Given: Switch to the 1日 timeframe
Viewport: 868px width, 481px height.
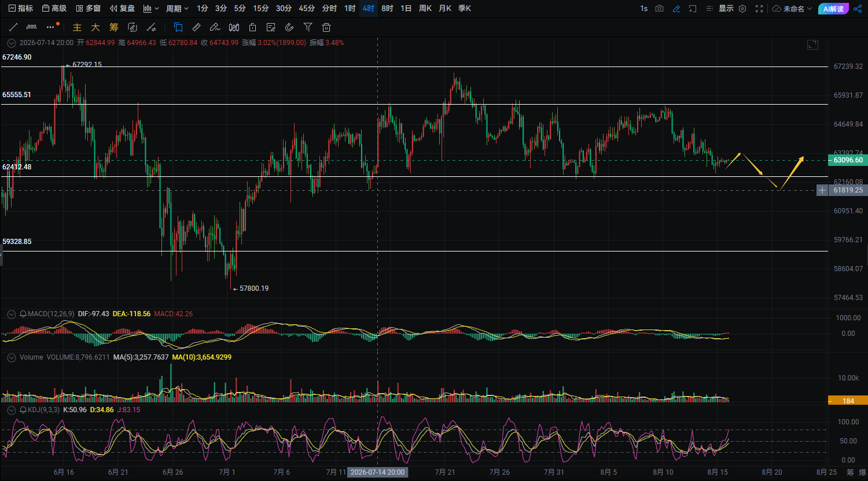Looking at the screenshot, I should tap(406, 9).
